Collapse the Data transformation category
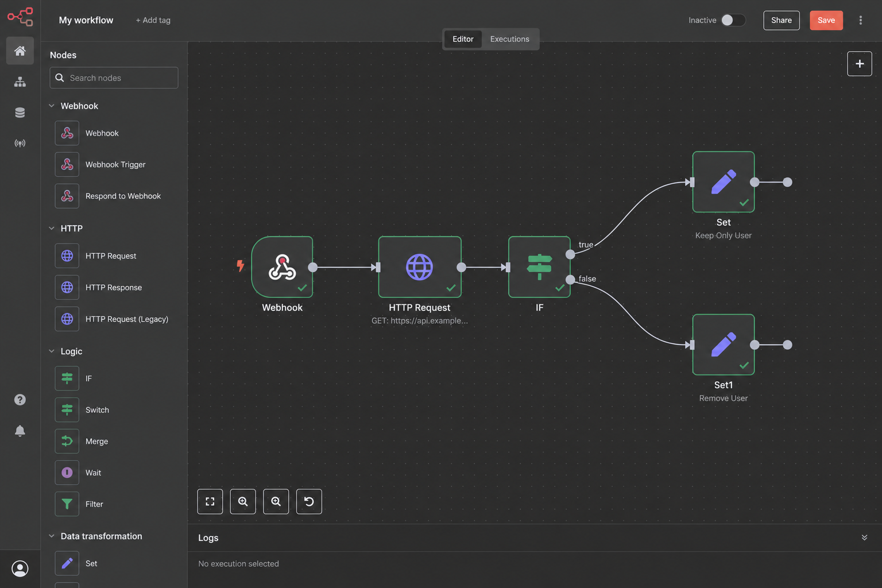Screen dimensions: 882x588 click(x=52, y=536)
